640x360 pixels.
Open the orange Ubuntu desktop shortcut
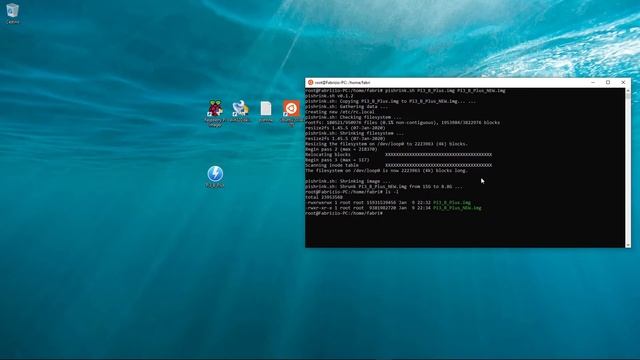pyautogui.click(x=291, y=112)
